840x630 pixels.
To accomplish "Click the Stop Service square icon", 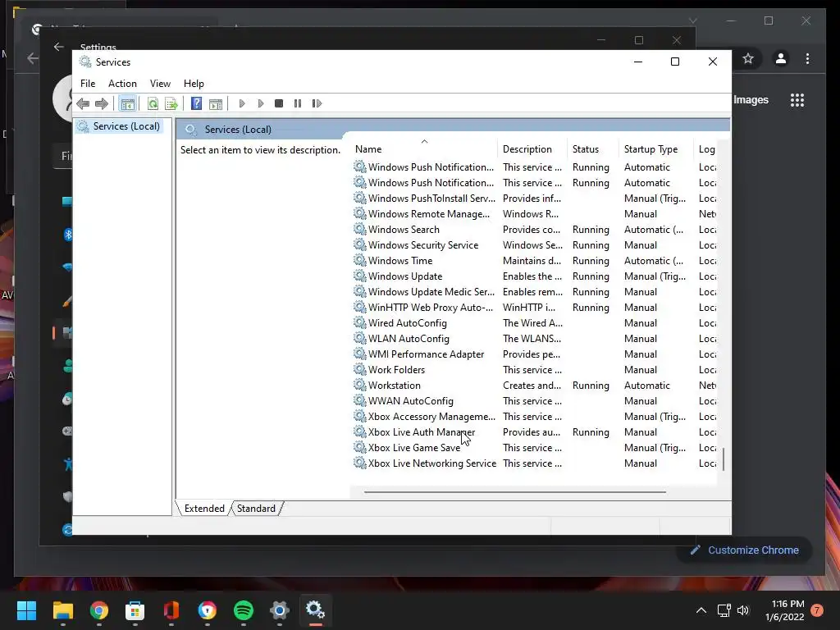I will [x=279, y=103].
